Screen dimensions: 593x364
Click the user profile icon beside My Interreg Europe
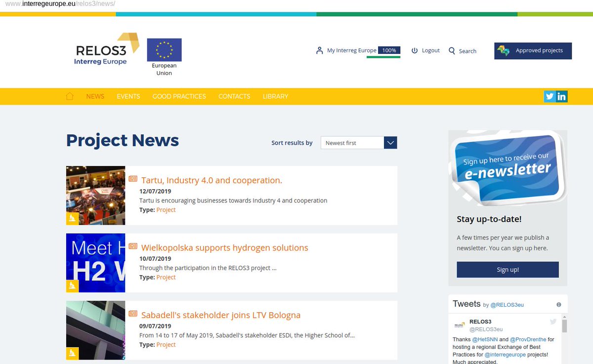[319, 50]
